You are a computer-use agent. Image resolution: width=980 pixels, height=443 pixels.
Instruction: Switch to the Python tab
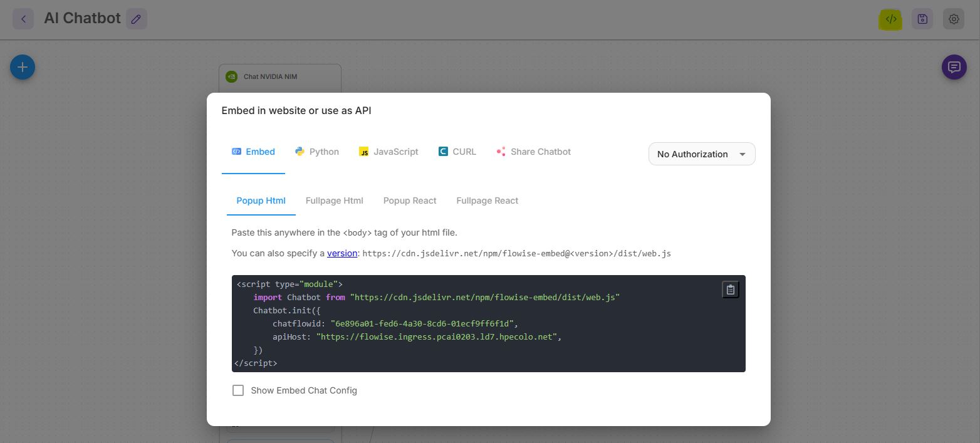click(316, 151)
